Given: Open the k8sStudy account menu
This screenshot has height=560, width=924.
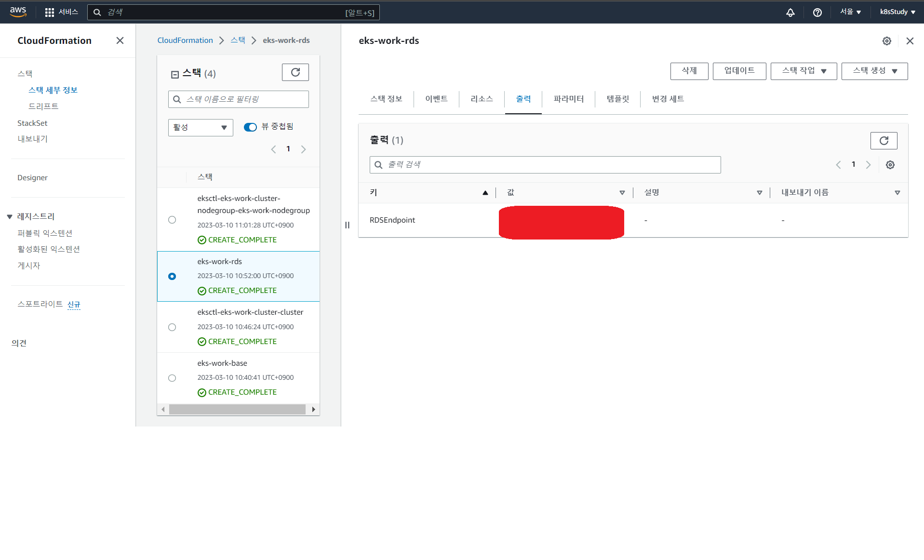Looking at the screenshot, I should pyautogui.click(x=897, y=12).
